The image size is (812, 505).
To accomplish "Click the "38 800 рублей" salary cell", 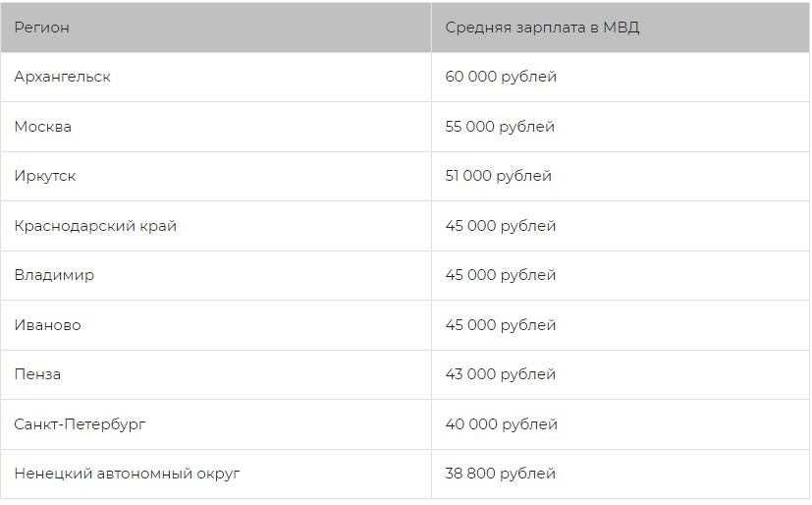I will 501,474.
